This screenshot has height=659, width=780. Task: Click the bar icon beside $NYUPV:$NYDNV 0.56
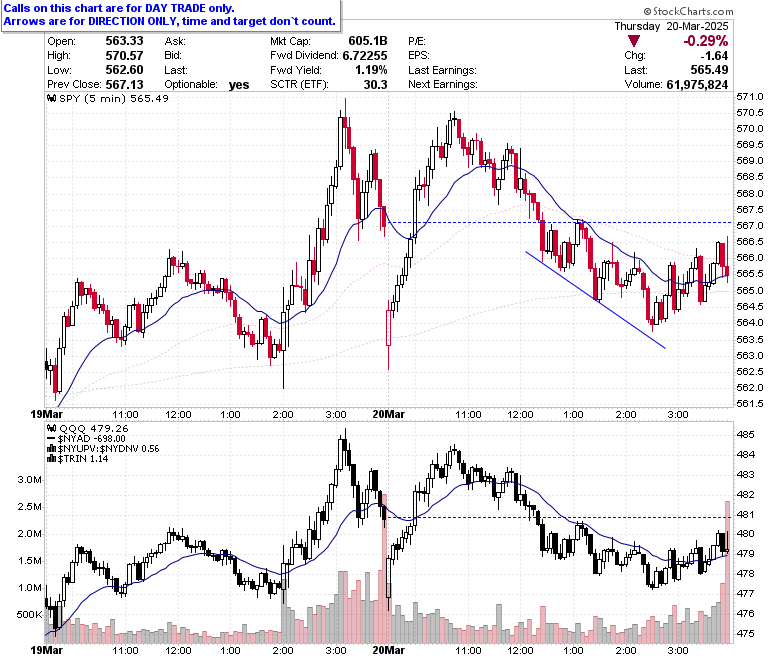click(51, 449)
